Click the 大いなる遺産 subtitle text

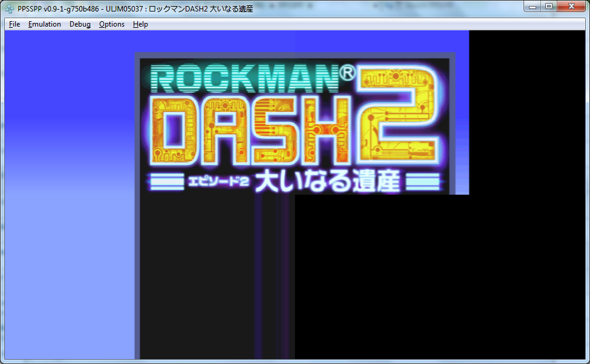pyautogui.click(x=326, y=182)
